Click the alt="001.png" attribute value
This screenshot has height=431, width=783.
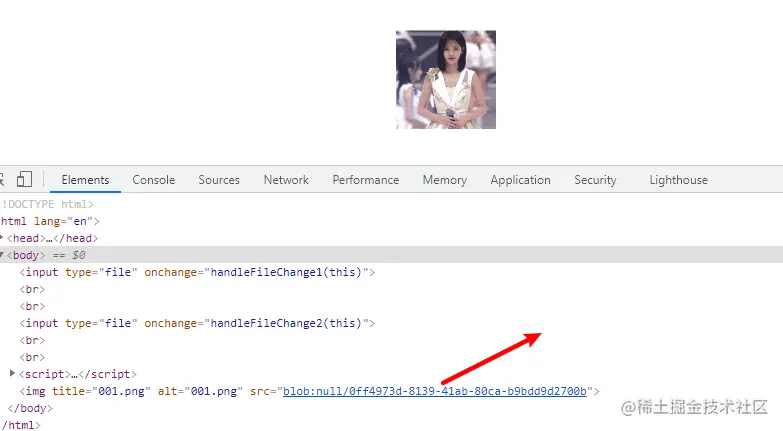click(x=214, y=391)
